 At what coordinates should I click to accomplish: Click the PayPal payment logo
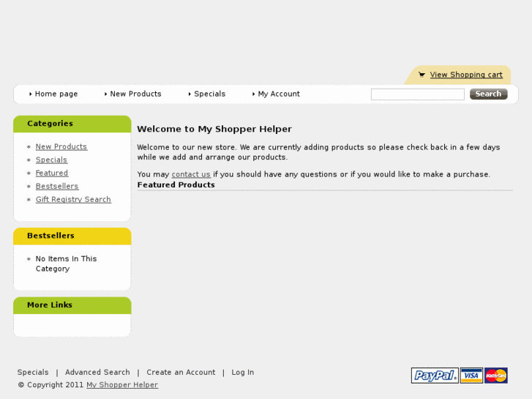pos(435,376)
